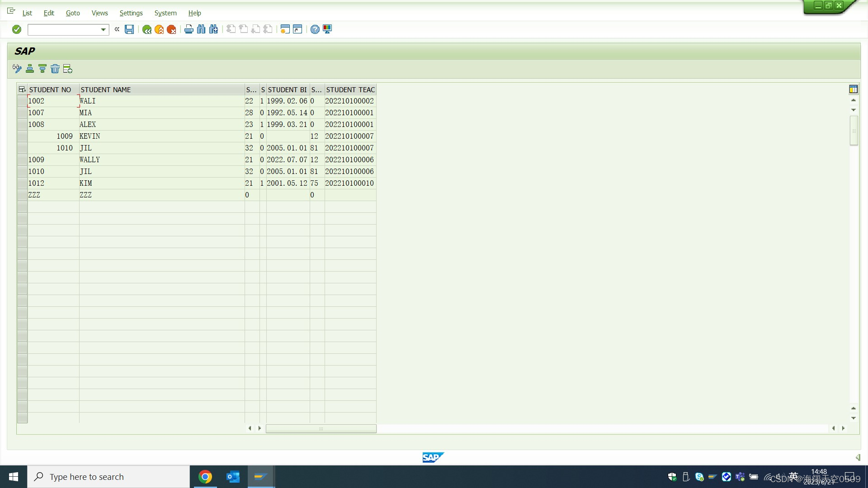Collapse command field using double chevron
This screenshot has height=488, width=868.
click(x=117, y=29)
